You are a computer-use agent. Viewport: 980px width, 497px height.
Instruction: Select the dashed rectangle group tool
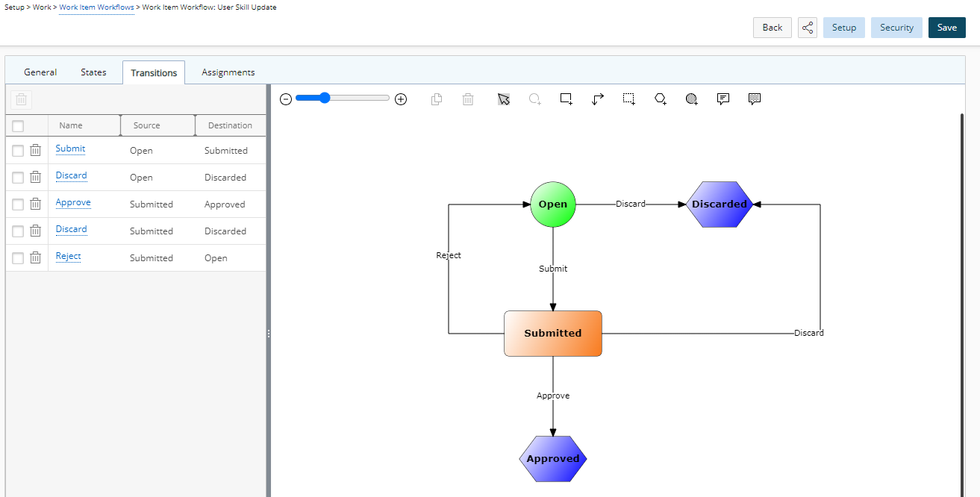[629, 99]
